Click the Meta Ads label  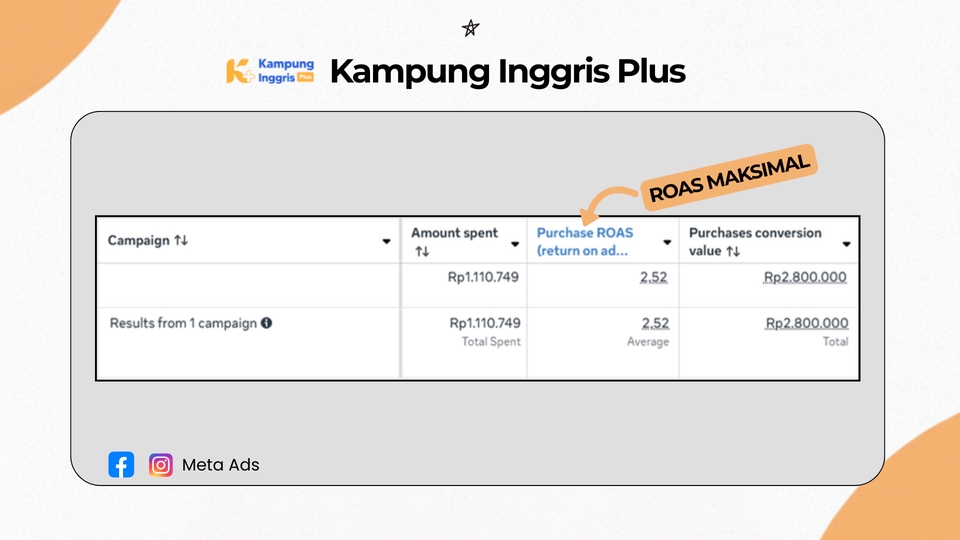click(220, 465)
